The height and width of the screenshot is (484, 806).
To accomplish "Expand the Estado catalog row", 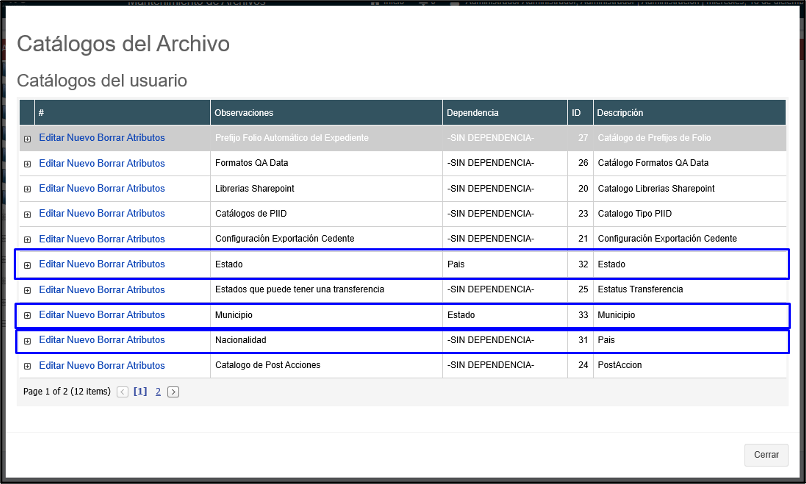I will click(27, 265).
